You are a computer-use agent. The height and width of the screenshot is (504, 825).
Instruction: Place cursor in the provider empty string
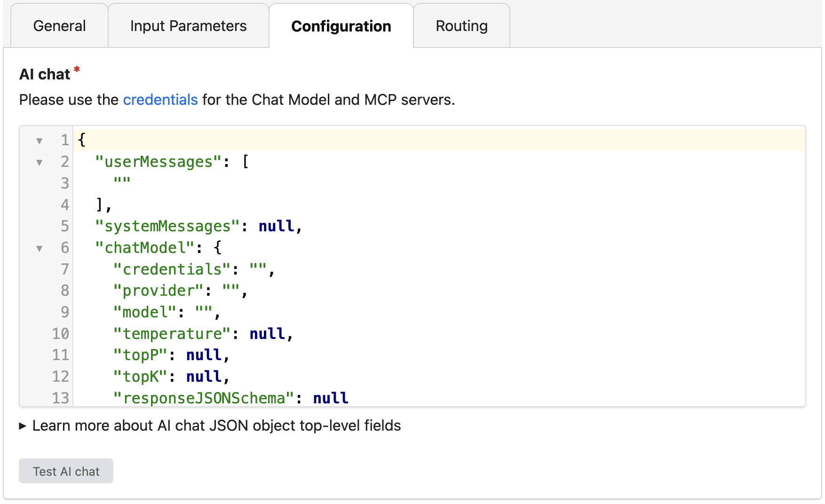pos(231,291)
